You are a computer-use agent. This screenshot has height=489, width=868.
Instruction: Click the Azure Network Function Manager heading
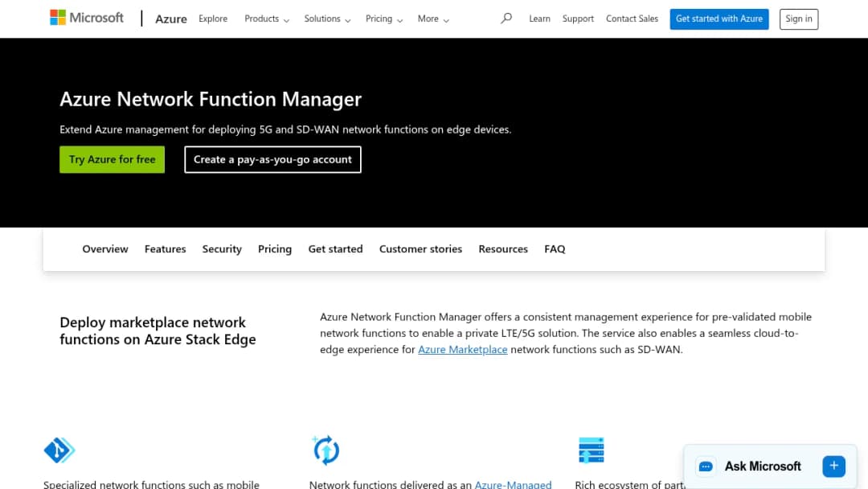click(211, 99)
